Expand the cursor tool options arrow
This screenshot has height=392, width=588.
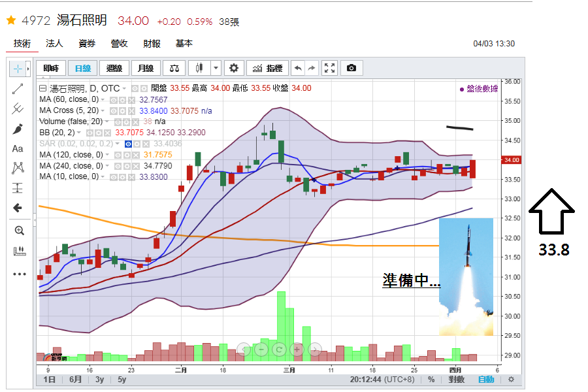click(27, 69)
